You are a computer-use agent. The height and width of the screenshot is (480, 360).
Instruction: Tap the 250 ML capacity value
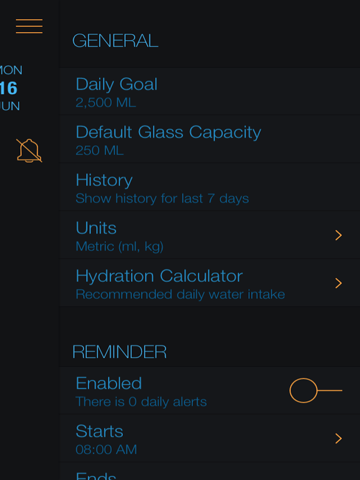pos(99,151)
